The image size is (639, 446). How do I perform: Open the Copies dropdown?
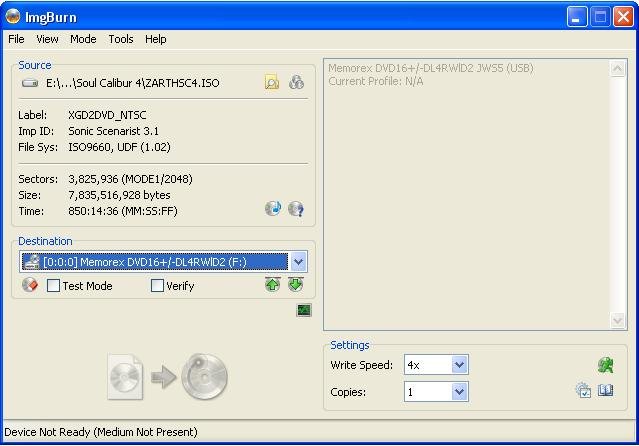459,392
